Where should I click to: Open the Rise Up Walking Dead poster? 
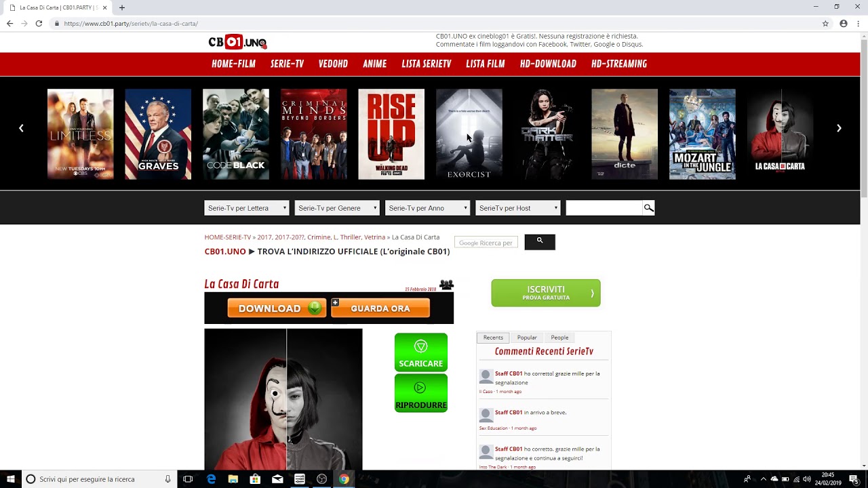click(x=391, y=134)
